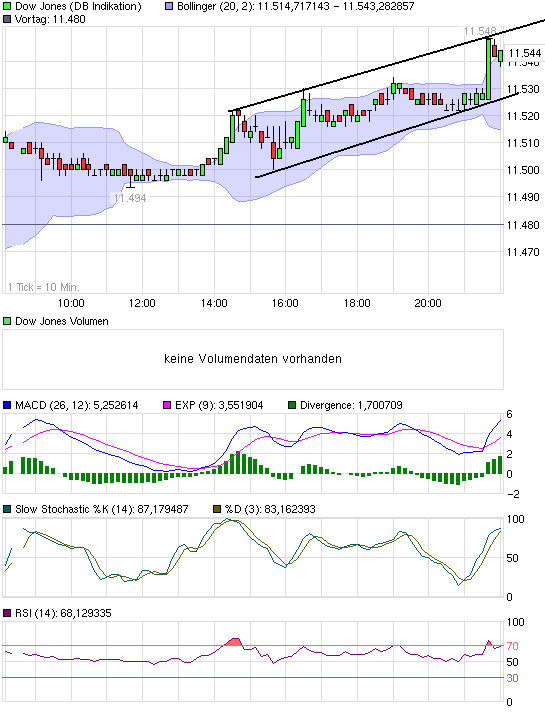Click the 10:00 time axis label

coord(71,303)
